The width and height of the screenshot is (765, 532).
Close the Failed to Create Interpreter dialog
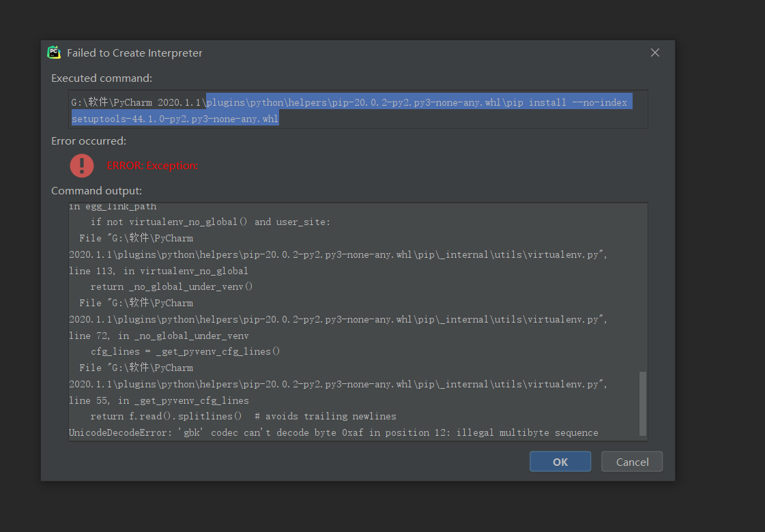(654, 53)
